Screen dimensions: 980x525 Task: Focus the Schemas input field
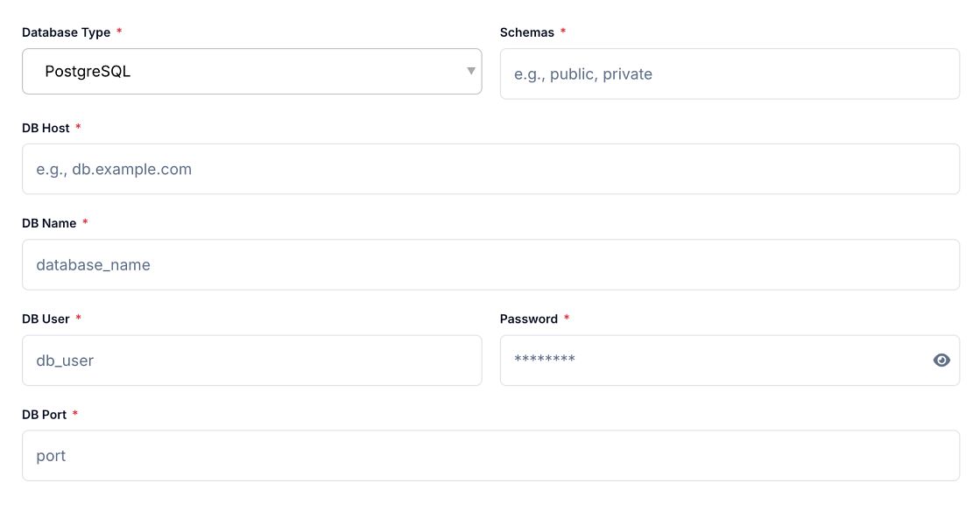click(729, 74)
